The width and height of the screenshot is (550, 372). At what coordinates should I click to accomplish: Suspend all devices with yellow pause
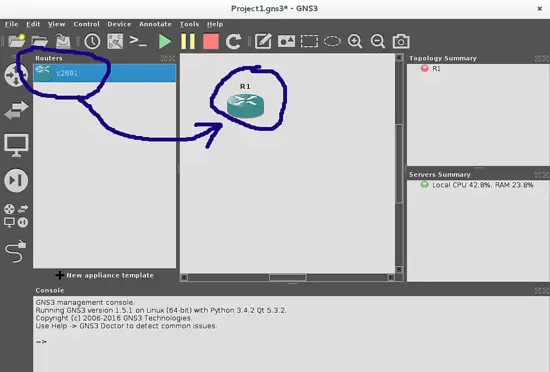(188, 41)
